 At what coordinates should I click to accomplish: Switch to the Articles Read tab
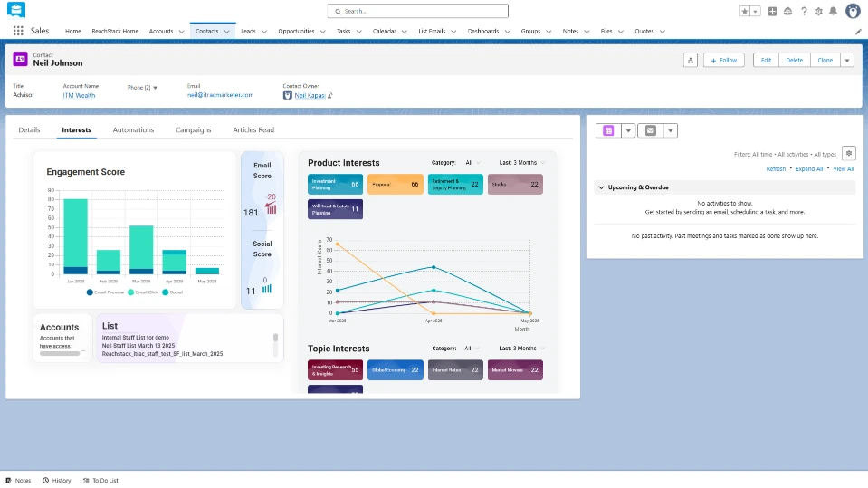click(x=253, y=130)
